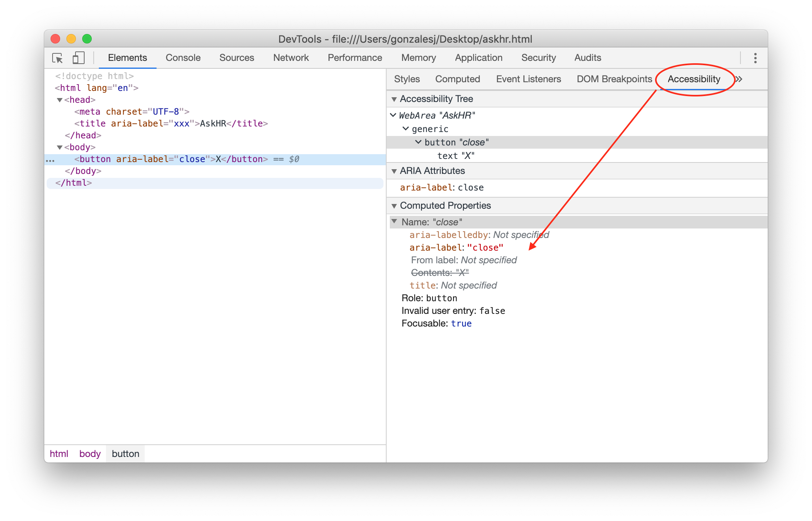Collapse the Accessibility Tree section
The image size is (812, 521).
pos(394,99)
